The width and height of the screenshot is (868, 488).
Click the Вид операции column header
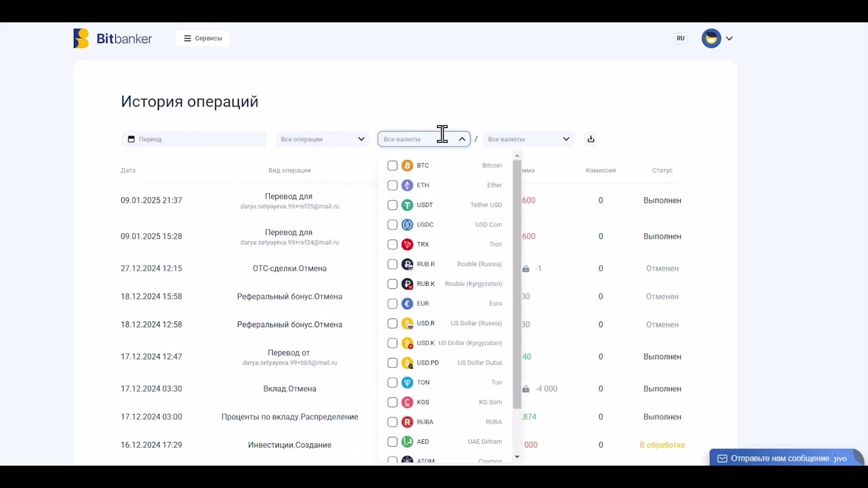pyautogui.click(x=290, y=170)
